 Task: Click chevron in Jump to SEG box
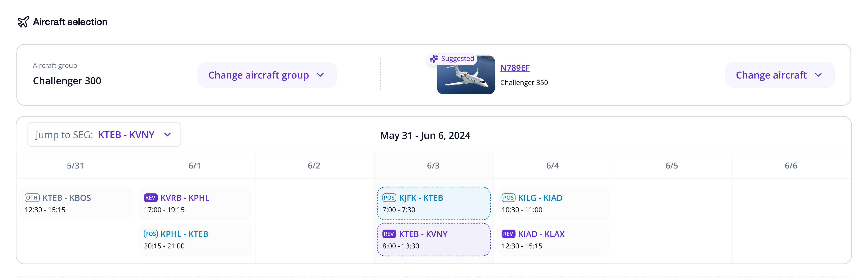pyautogui.click(x=168, y=135)
